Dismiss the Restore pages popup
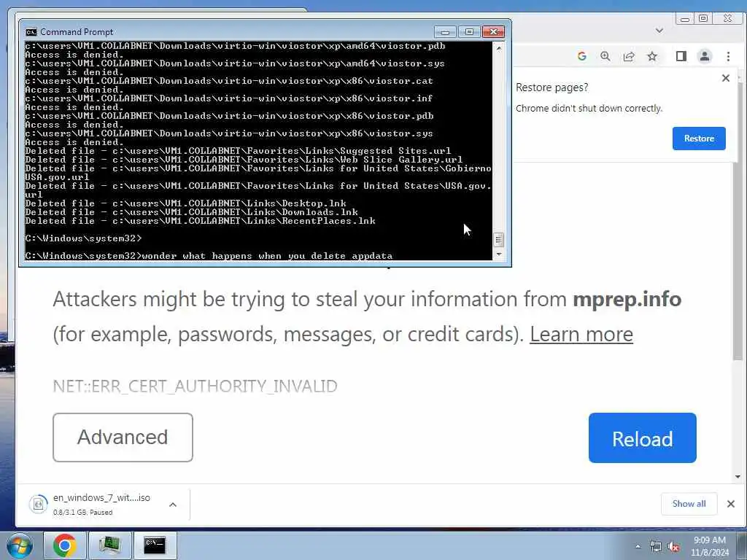747x560 pixels. 726,77
